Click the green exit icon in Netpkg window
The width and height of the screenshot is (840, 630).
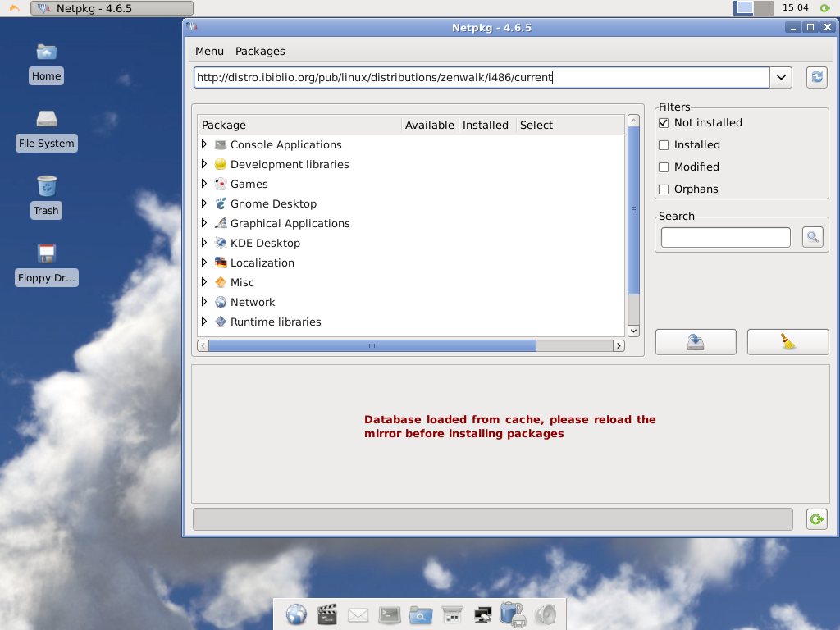[816, 519]
